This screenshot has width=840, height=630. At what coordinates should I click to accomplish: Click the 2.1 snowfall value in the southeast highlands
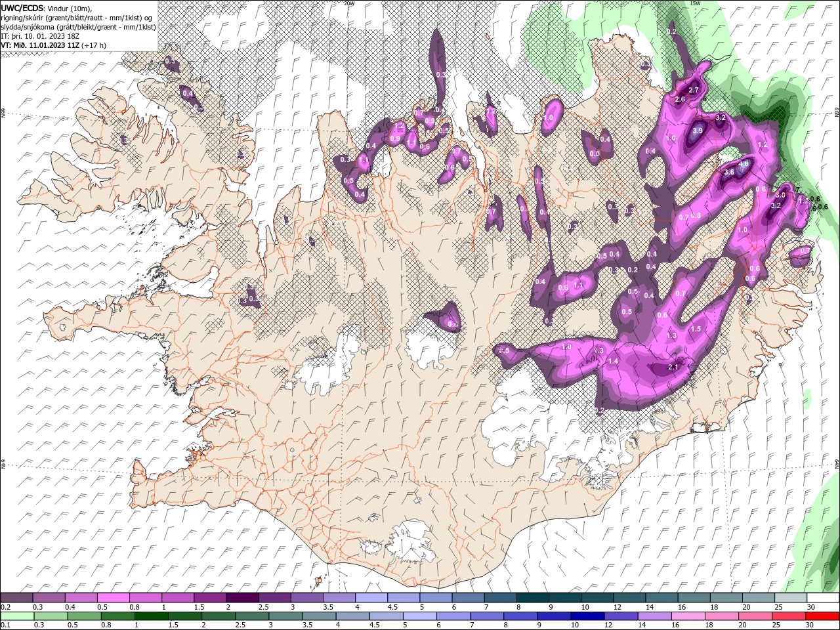coord(673,367)
